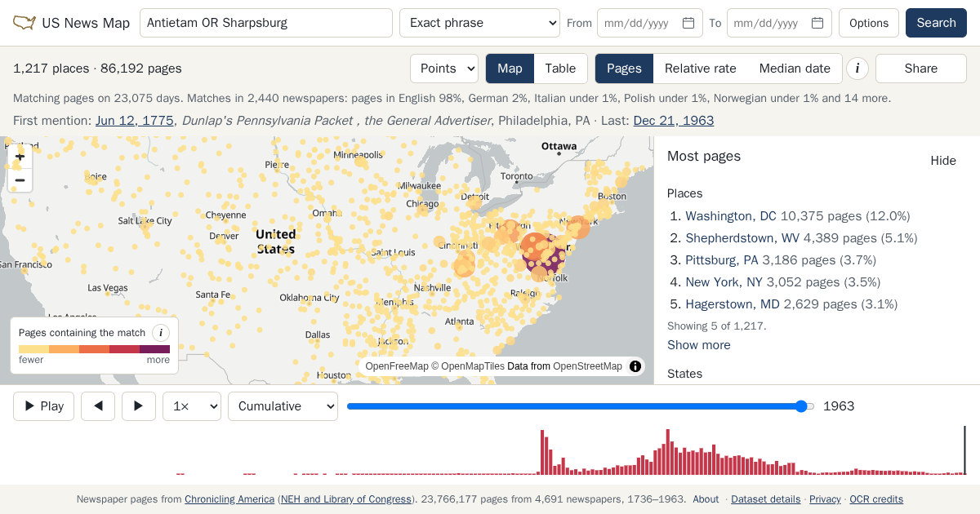Click the From date input field
The image size is (980, 514).
650,23
